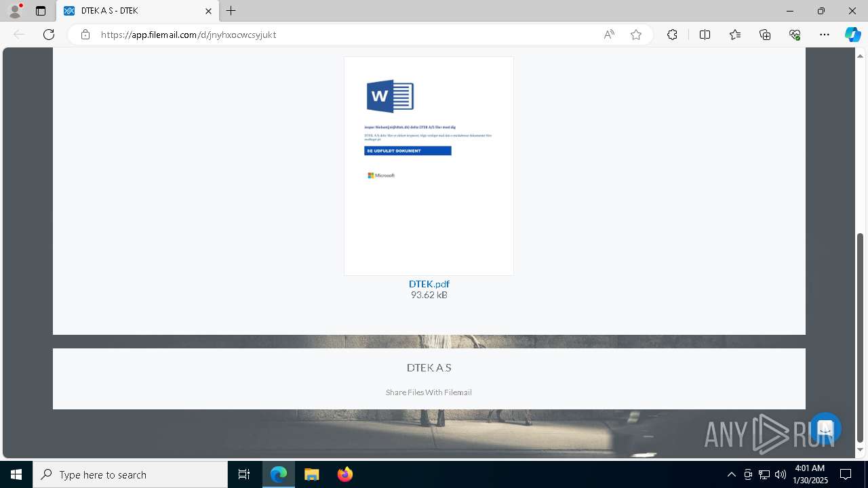
Task: Click the DTEK A S footer text
Action: (x=429, y=367)
